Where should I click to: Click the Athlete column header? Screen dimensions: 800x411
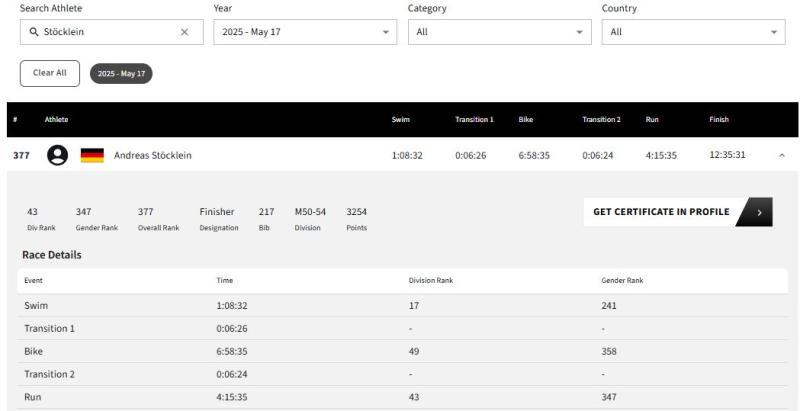(x=56, y=119)
